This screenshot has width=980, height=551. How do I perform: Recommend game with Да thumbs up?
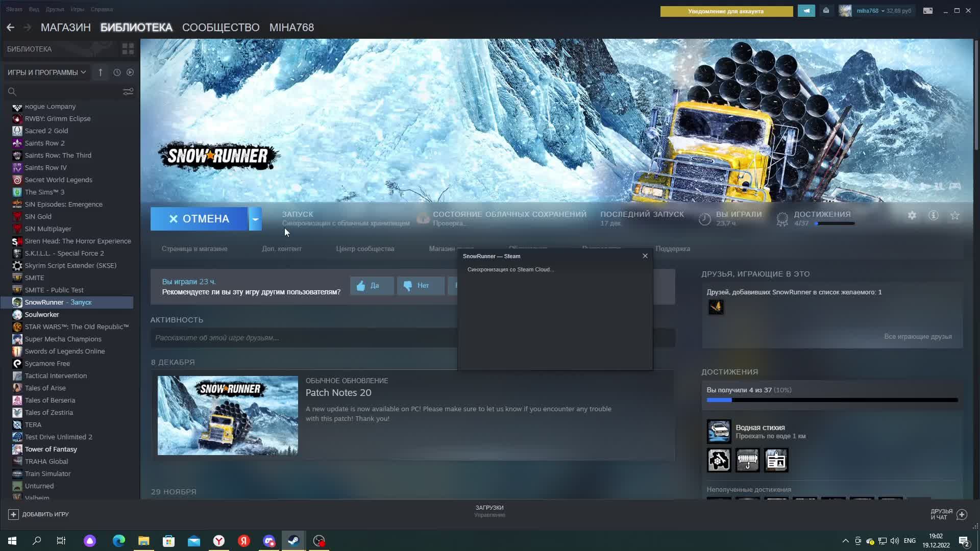[x=372, y=286]
